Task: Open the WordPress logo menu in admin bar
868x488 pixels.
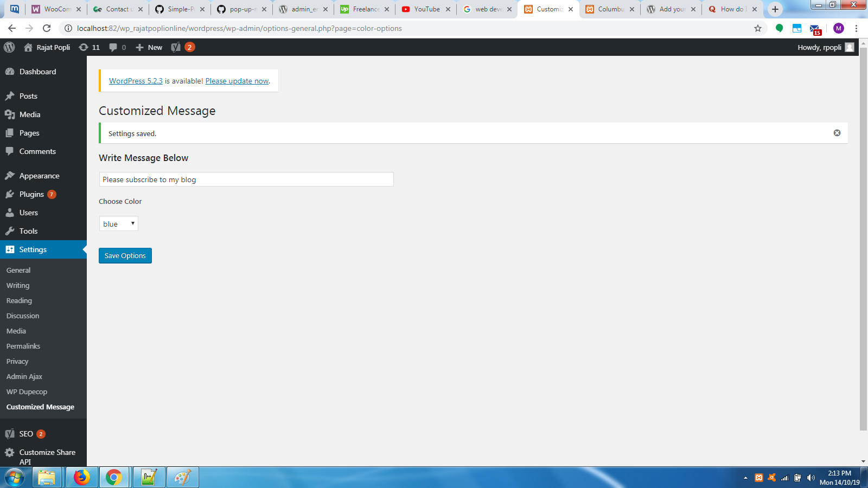Action: point(9,47)
